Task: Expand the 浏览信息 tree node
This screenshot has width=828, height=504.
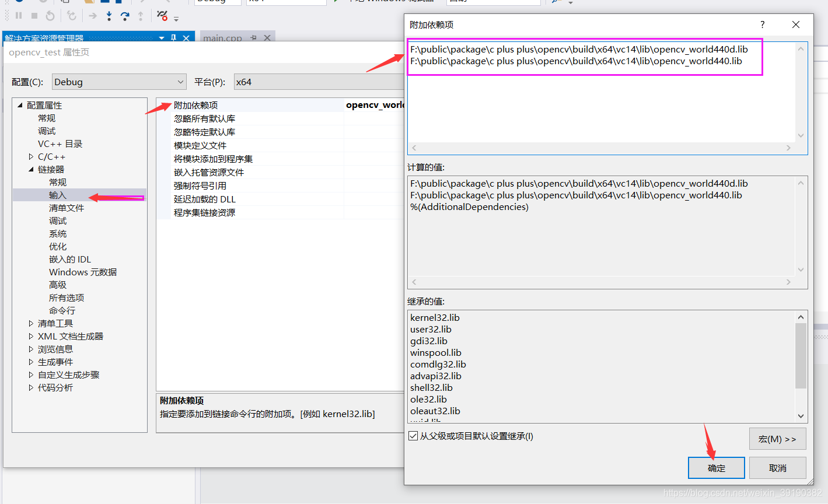Action: (31, 349)
